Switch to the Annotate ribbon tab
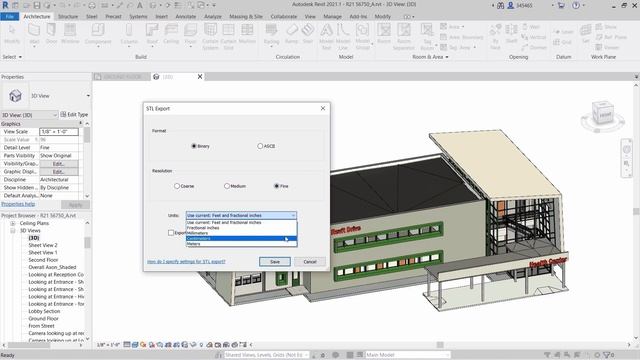 186,16
